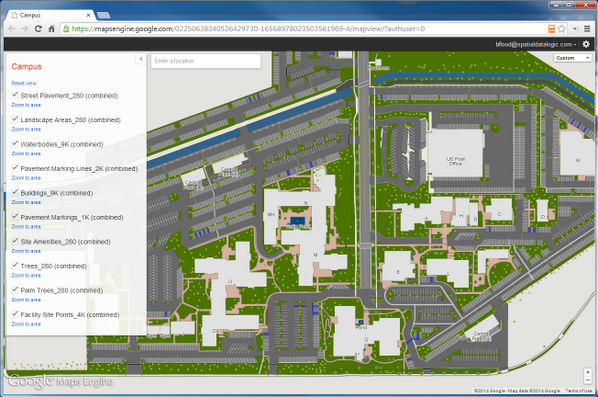Zoom to area for Palm Trees_280
The width and height of the screenshot is (598, 397).
pos(26,300)
